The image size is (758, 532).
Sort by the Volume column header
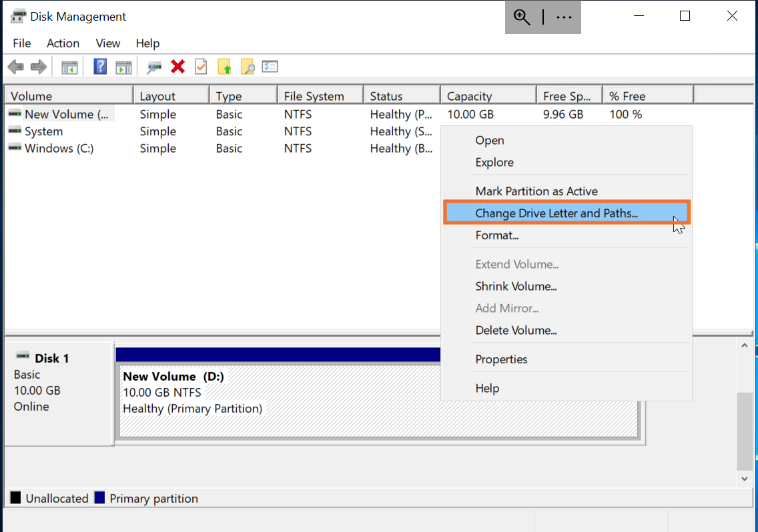pyautogui.click(x=69, y=96)
